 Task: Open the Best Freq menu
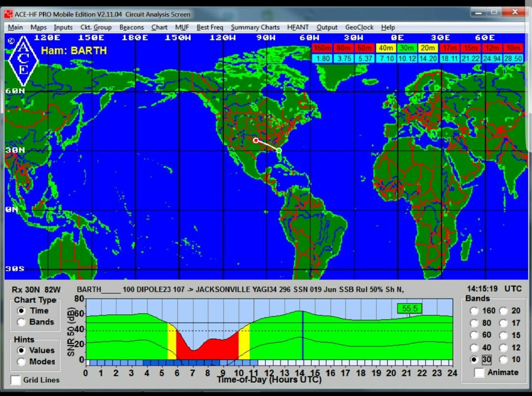(210, 27)
